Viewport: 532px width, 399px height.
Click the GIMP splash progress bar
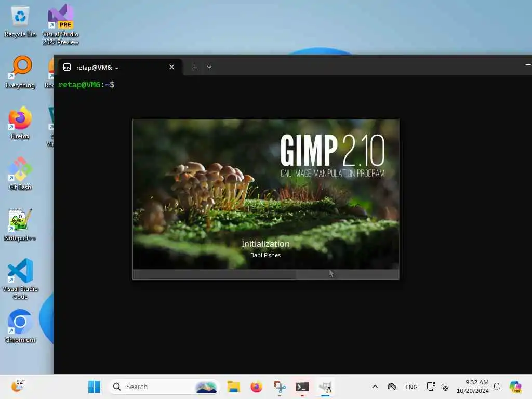[x=265, y=274]
